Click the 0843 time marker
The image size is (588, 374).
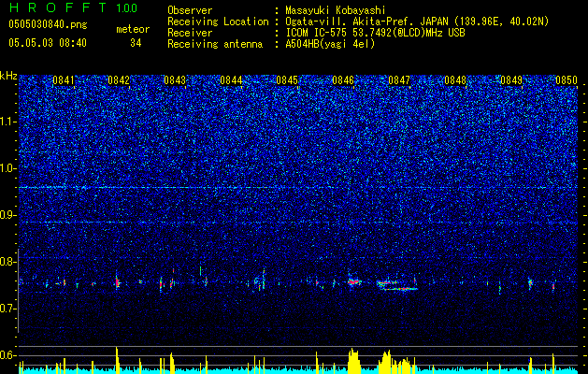coord(175,80)
